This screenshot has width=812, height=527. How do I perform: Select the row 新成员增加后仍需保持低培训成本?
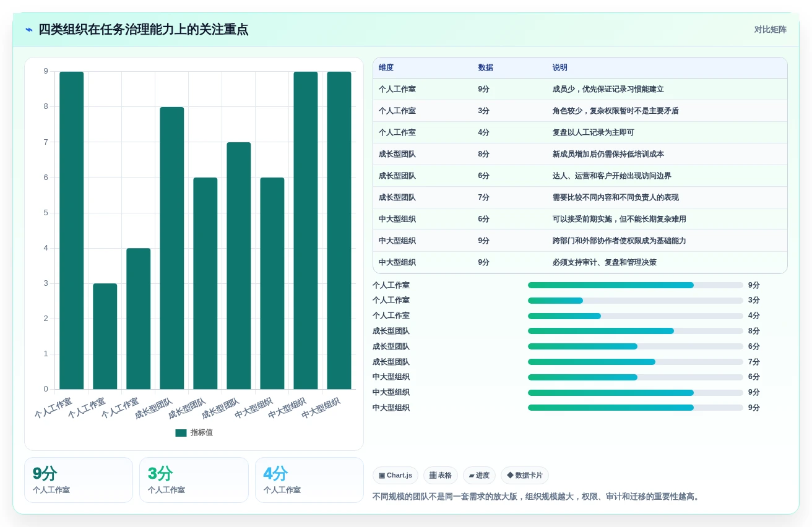click(x=580, y=154)
